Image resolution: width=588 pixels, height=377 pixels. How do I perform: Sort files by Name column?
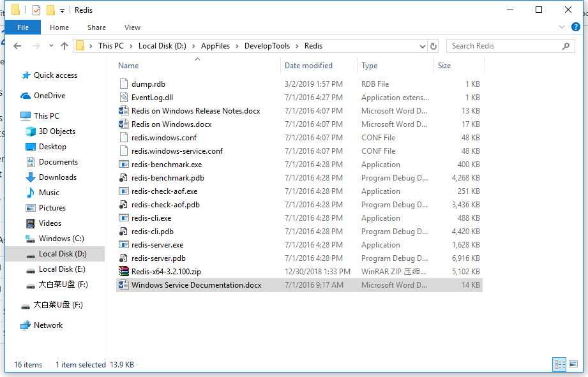click(x=128, y=66)
